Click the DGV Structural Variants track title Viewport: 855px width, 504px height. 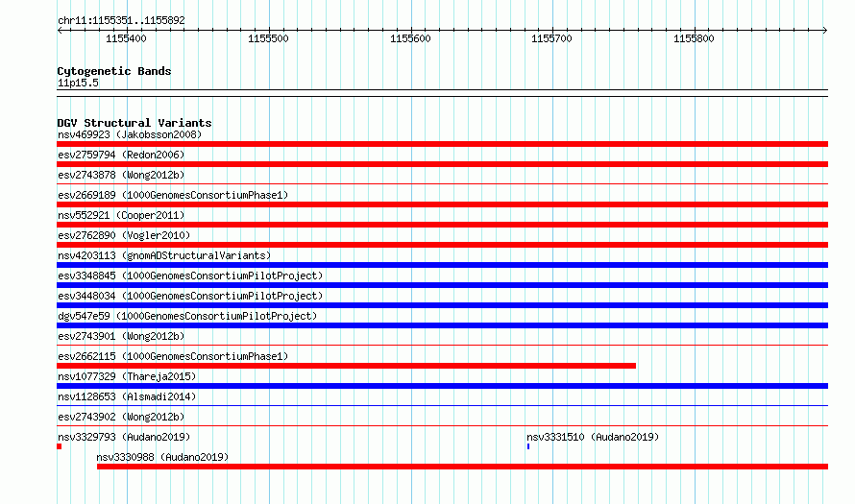[134, 123]
